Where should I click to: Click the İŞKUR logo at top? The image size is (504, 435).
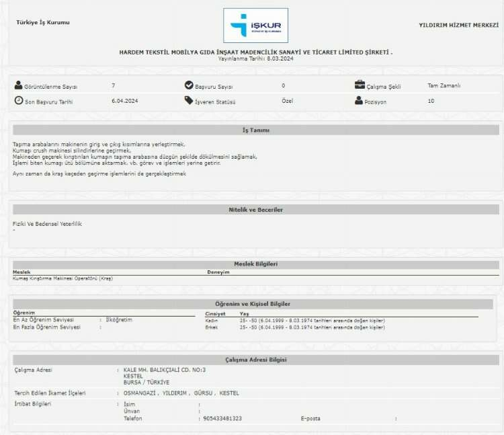pyautogui.click(x=255, y=26)
